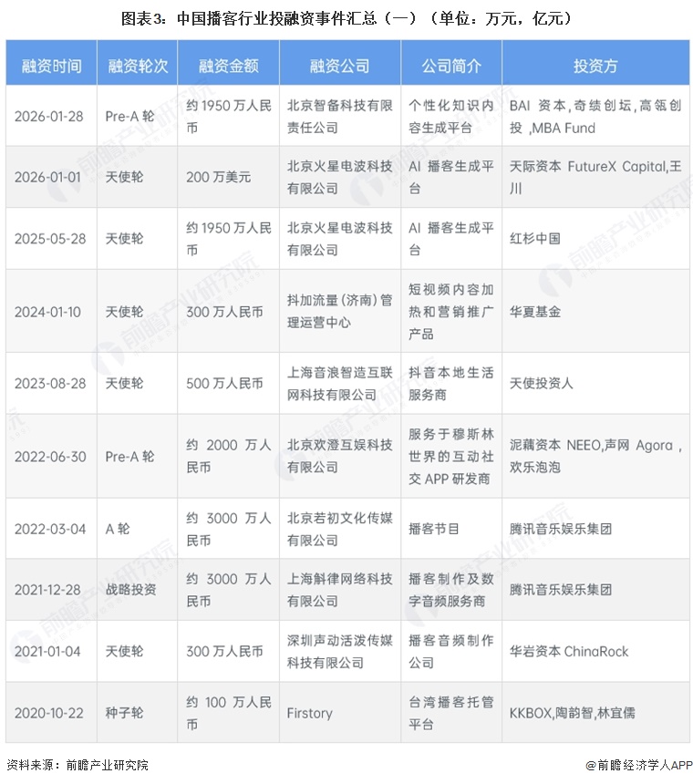Click 上海斛律网络科技有限公司 company cell
This screenshot has height=784, width=693.
point(340,590)
